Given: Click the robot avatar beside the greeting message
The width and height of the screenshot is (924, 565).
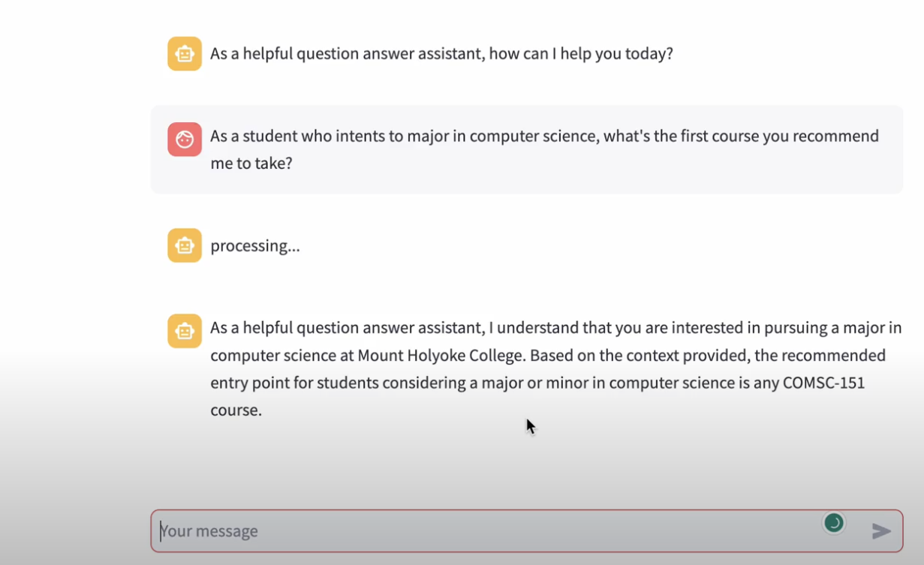Looking at the screenshot, I should pos(185,54).
